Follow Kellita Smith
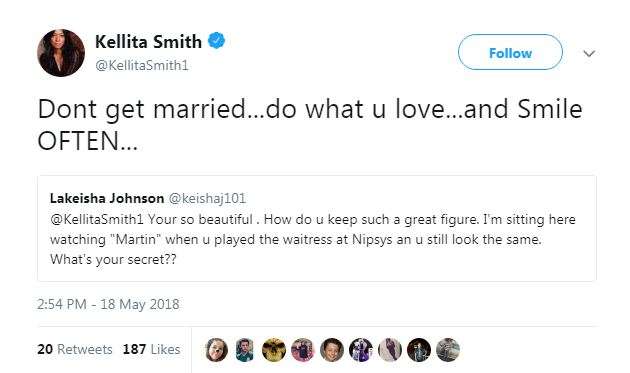This screenshot has height=373, width=630. coord(510,52)
